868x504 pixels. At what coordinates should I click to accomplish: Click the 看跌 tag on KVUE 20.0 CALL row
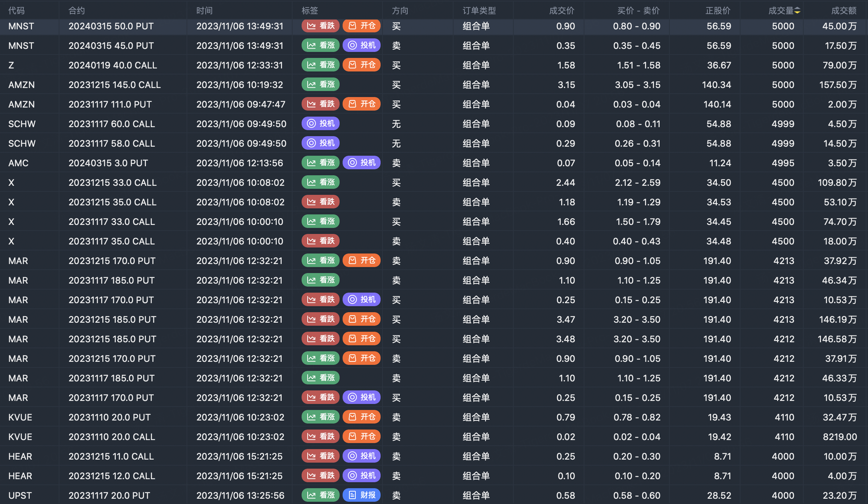[320, 437]
